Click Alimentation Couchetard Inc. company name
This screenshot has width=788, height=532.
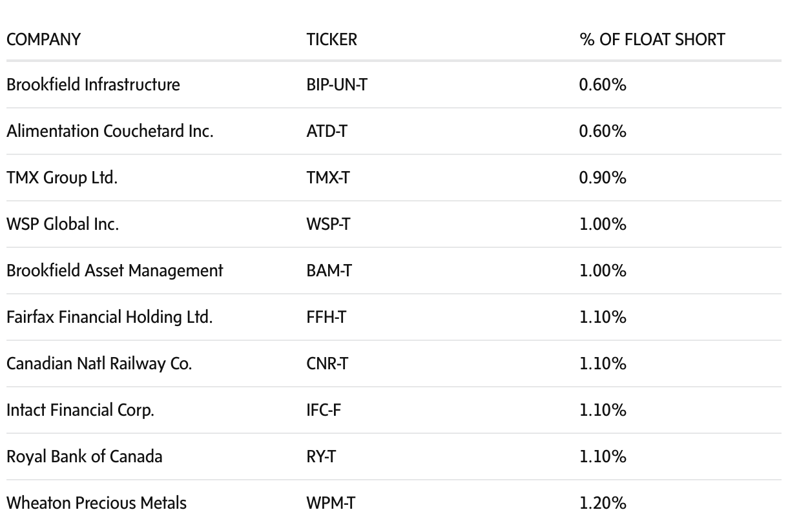pyautogui.click(x=110, y=131)
